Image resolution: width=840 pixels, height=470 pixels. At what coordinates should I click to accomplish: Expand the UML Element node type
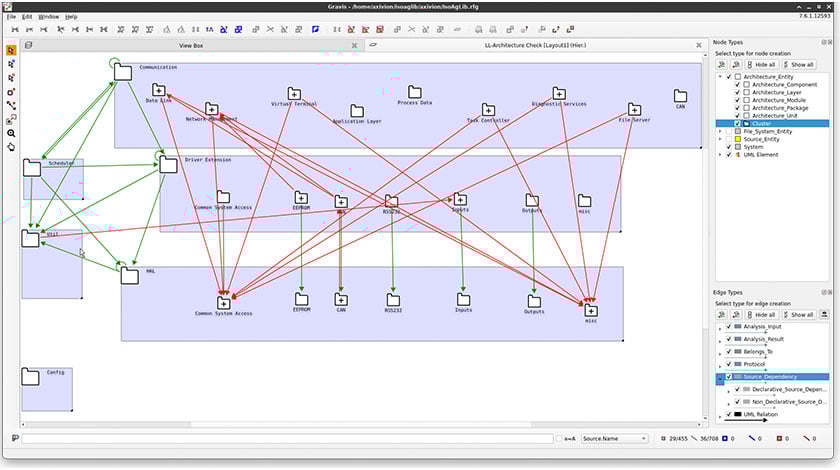click(720, 155)
